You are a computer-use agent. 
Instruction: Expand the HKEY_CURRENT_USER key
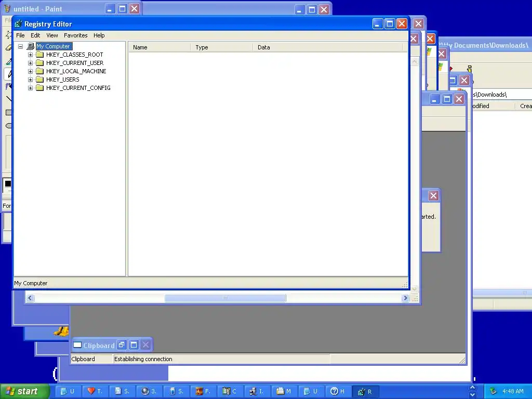point(30,63)
